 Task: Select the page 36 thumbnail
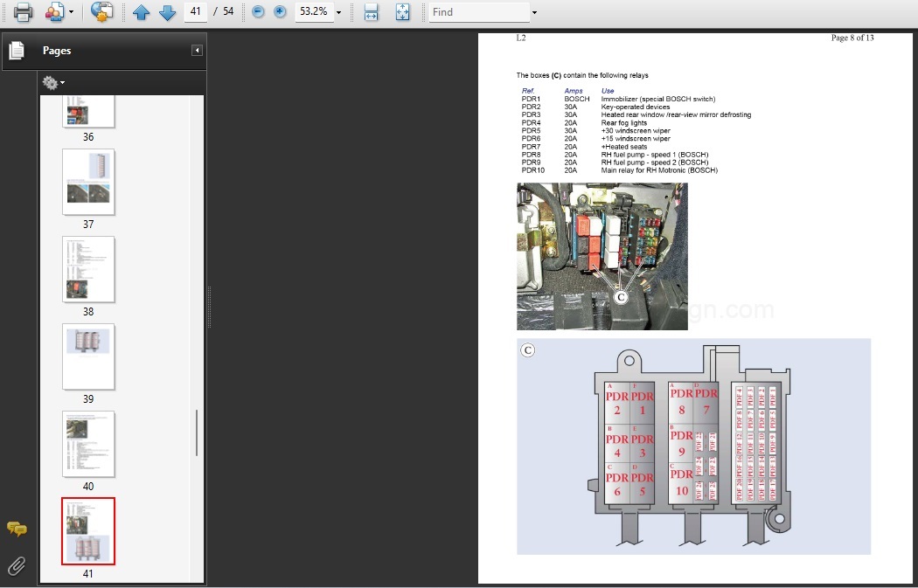click(88, 111)
